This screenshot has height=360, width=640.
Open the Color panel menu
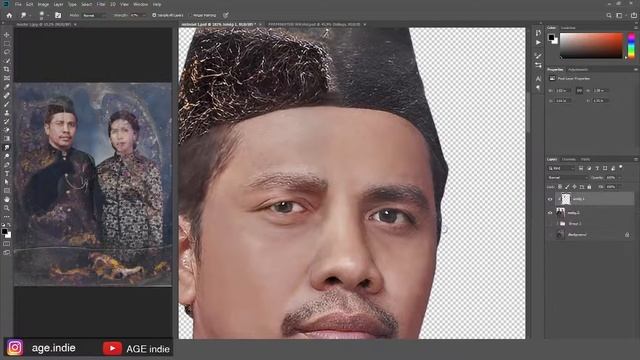coord(636,28)
